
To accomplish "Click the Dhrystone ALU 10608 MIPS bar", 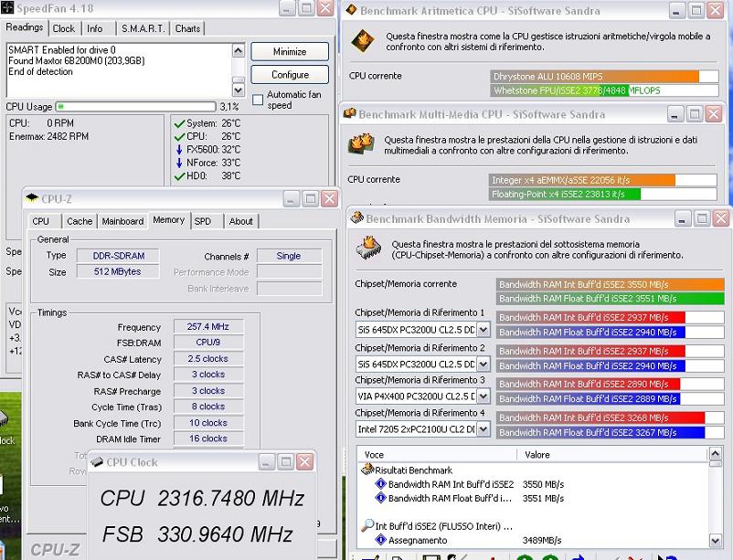I will coord(604,76).
